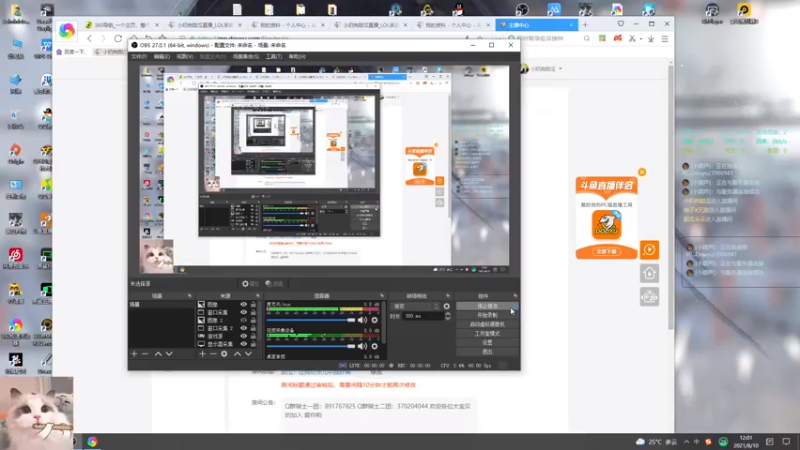Open OBS 文件(F) menu

[139, 57]
